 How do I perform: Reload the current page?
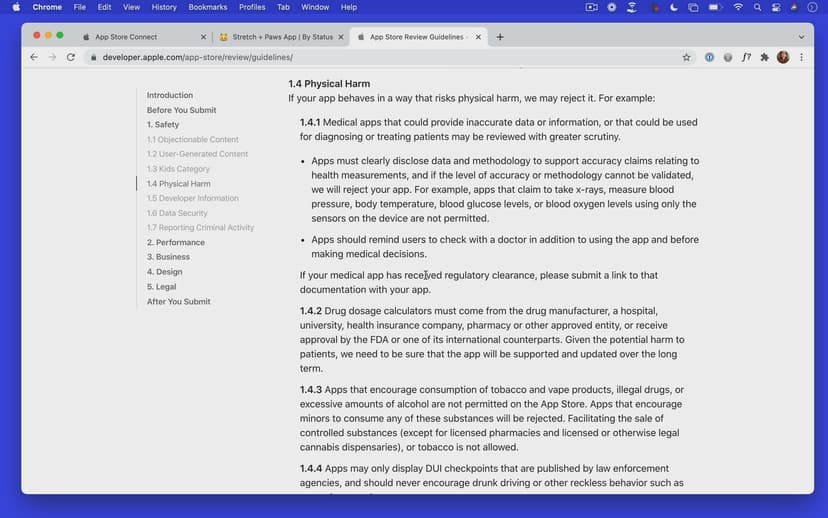pyautogui.click(x=71, y=57)
